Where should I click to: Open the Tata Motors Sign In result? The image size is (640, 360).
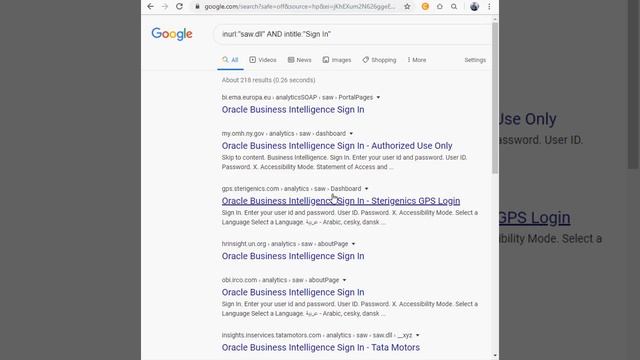coord(321,347)
